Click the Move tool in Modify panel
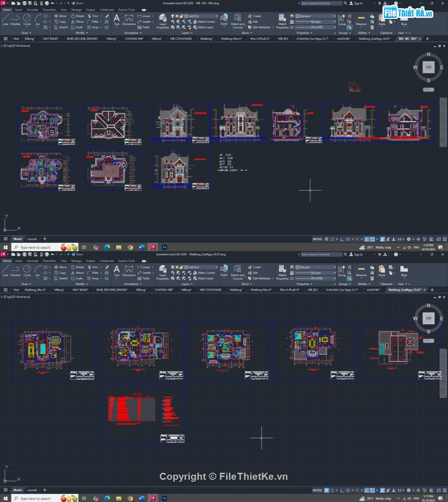The height and width of the screenshot is (502, 448). coord(61,16)
